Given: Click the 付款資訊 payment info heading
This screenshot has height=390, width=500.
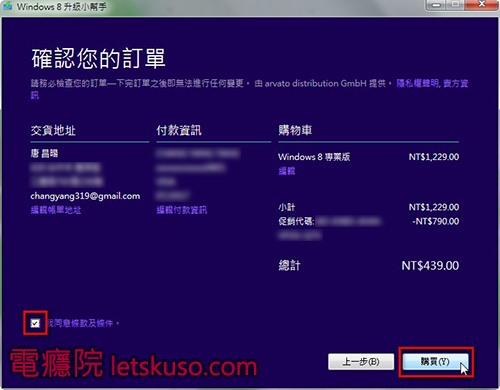Looking at the screenshot, I should (179, 130).
